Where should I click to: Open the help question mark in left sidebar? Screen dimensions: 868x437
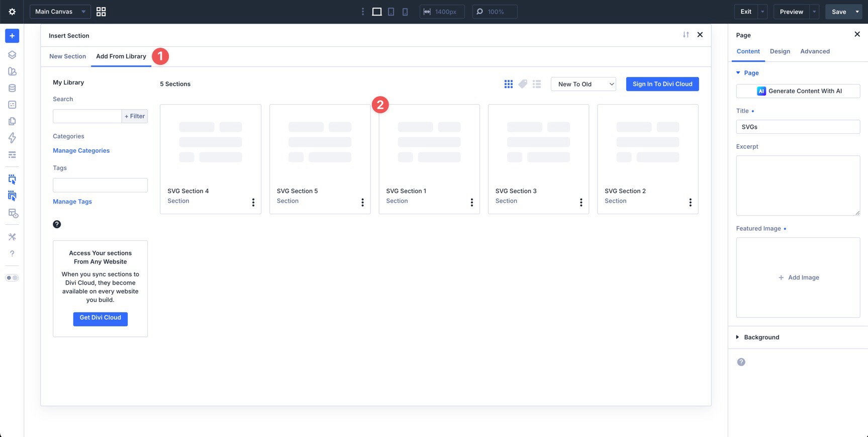click(x=12, y=253)
